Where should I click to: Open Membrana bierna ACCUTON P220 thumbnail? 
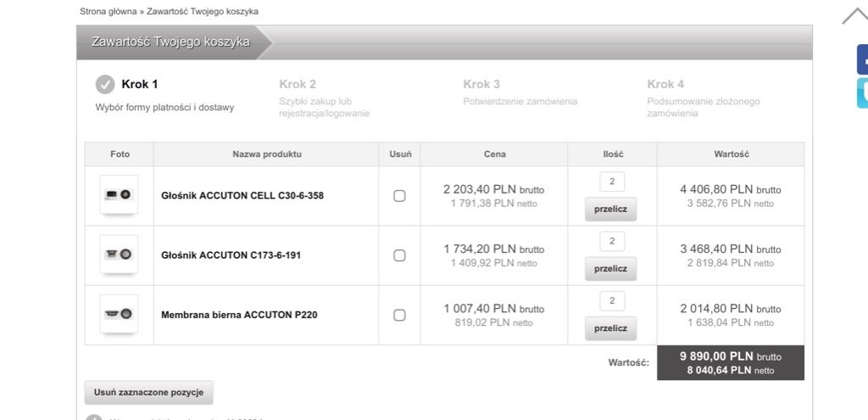point(119,314)
